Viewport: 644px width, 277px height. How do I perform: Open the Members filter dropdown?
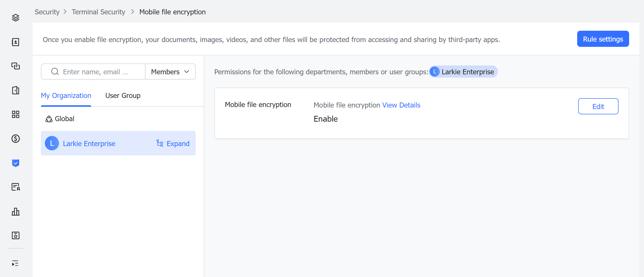click(170, 72)
